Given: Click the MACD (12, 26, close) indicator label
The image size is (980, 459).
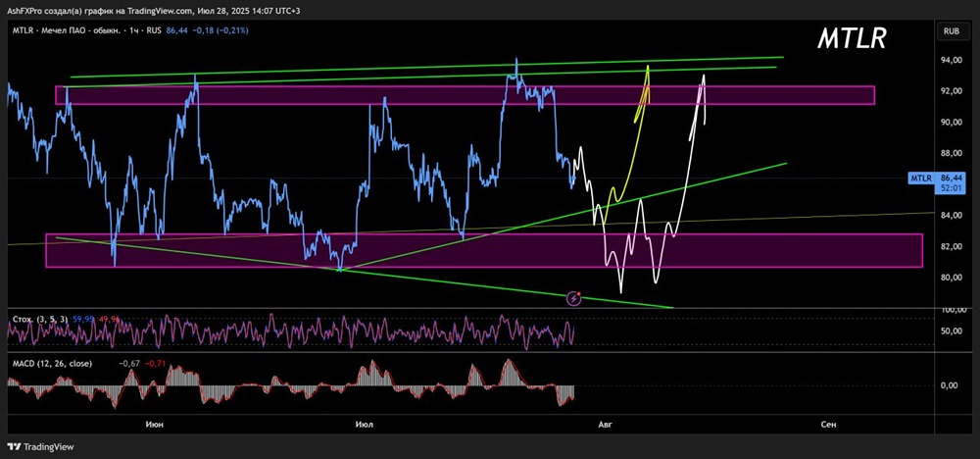Looking at the screenshot, I should click(x=51, y=363).
